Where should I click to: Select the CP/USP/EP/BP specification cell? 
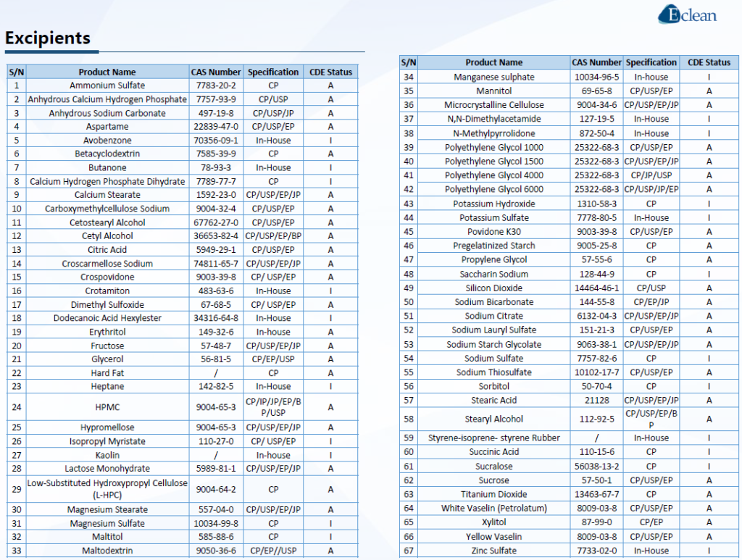tap(273, 236)
